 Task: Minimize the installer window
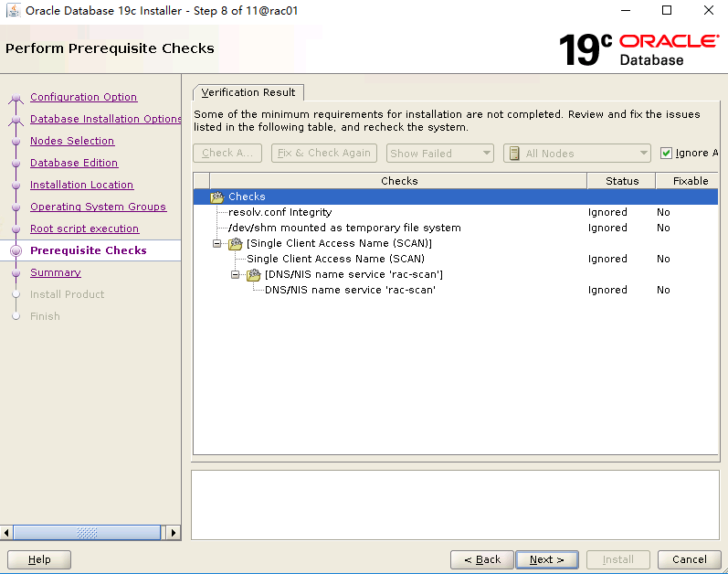tap(626, 10)
